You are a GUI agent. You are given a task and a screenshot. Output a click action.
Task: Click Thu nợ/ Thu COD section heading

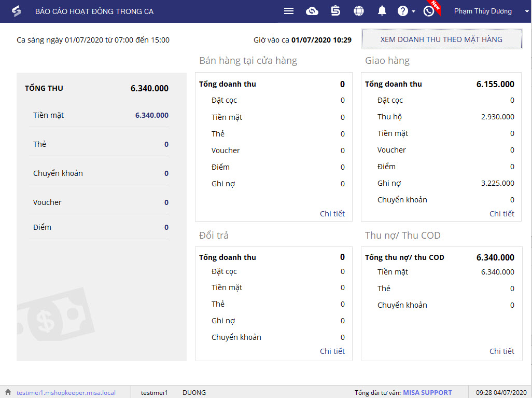403,236
